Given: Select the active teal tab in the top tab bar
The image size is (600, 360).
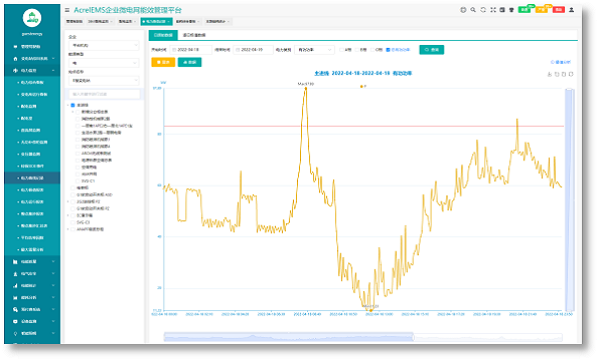Looking at the screenshot, I should tap(157, 21).
